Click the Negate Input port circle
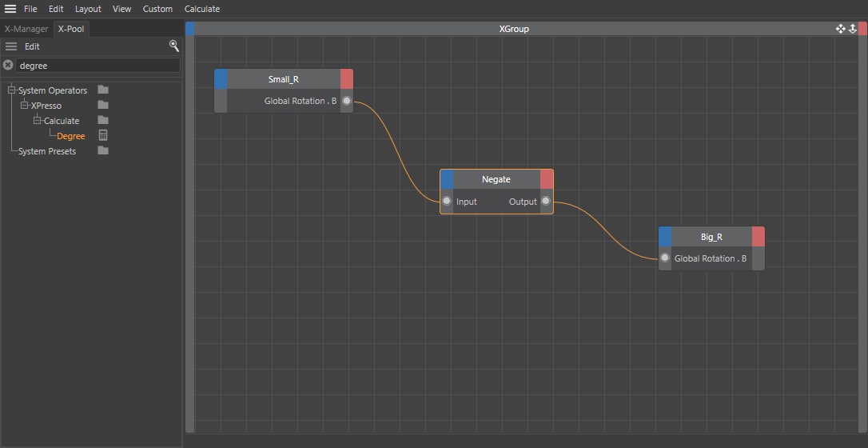This screenshot has height=448, width=868. tap(447, 201)
